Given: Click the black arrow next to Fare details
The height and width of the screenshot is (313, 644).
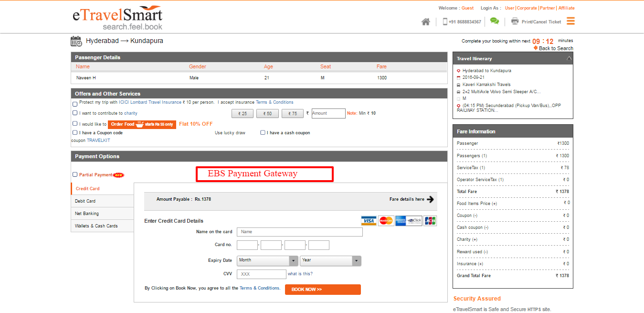Looking at the screenshot, I should tap(431, 199).
